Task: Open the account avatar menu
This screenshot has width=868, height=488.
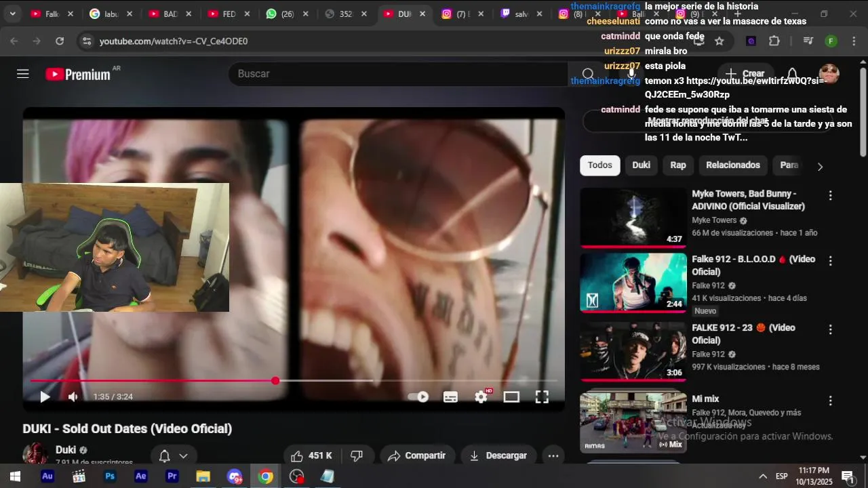Action: tap(829, 74)
